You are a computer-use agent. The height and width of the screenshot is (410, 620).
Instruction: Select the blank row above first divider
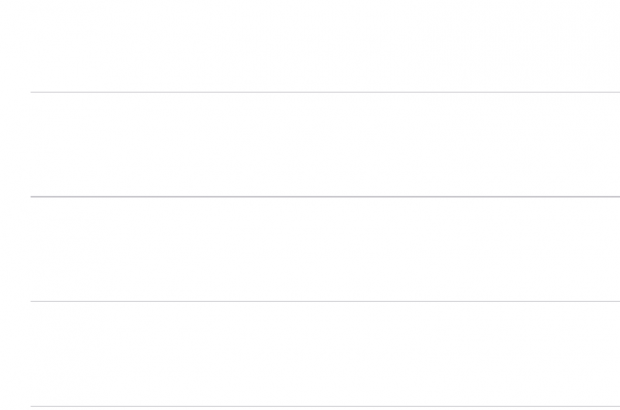(325, 46)
